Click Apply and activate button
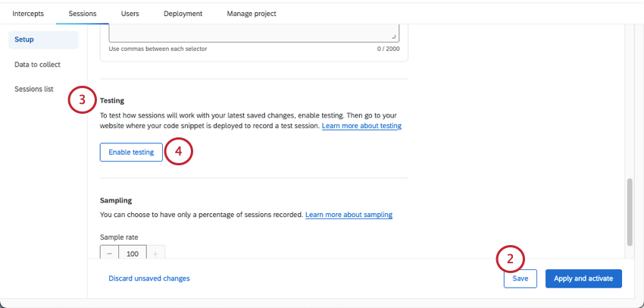 coord(583,278)
